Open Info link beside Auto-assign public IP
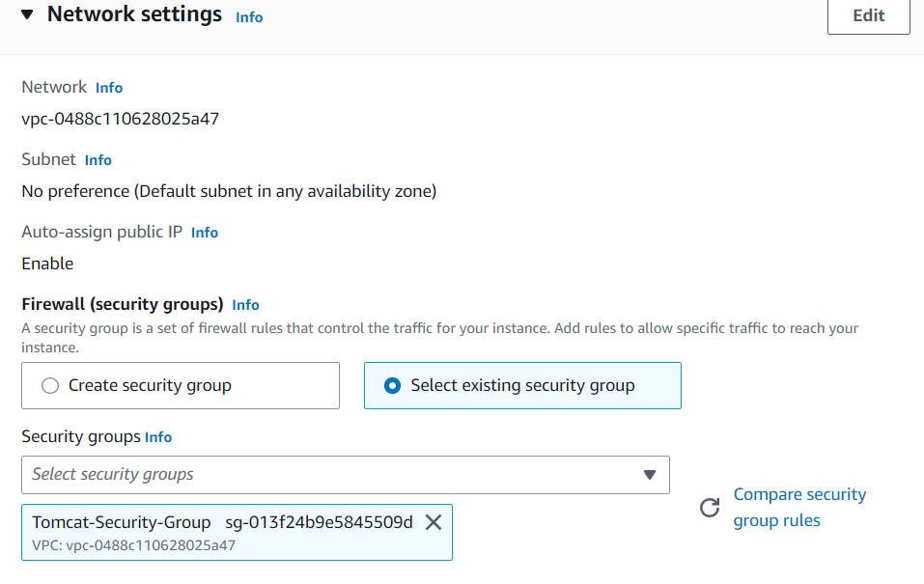This screenshot has width=924, height=584. coord(205,233)
